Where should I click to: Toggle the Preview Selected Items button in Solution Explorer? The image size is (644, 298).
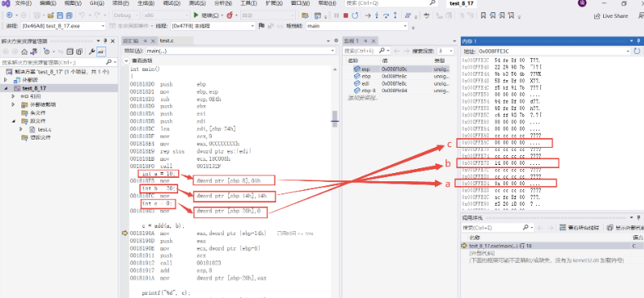[x=101, y=51]
